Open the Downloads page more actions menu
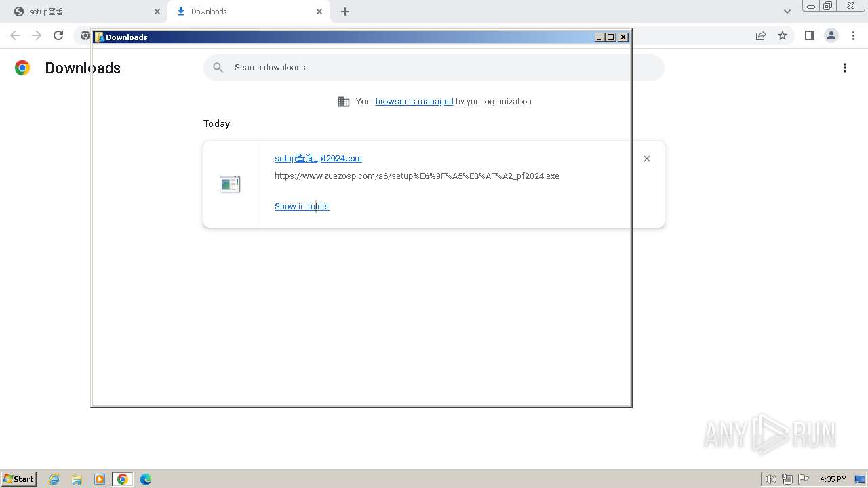Image resolution: width=868 pixels, height=488 pixels. tap(845, 68)
